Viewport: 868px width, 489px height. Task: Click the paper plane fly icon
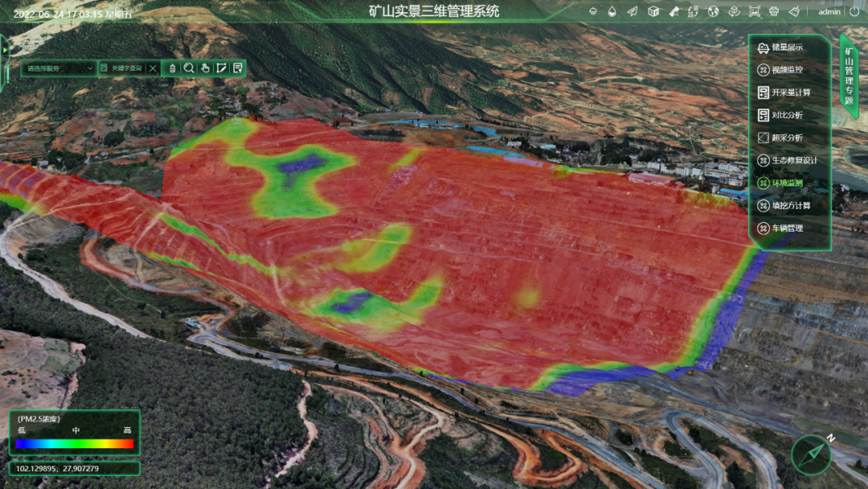(633, 11)
